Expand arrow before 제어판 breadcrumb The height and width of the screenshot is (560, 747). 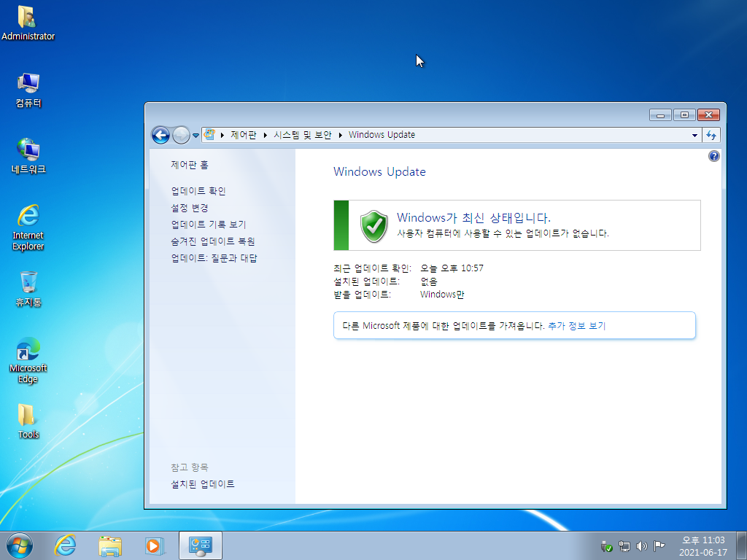tap(222, 135)
